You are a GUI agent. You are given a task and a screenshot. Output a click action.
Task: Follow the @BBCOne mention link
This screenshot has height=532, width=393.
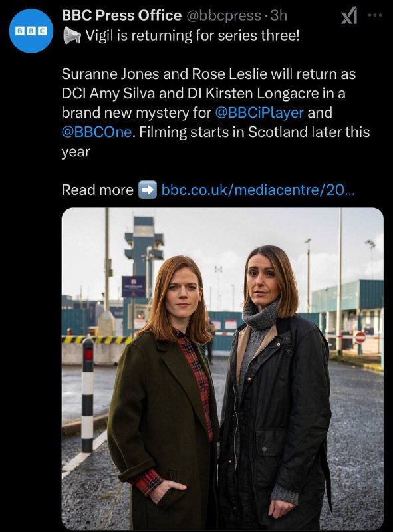96,132
